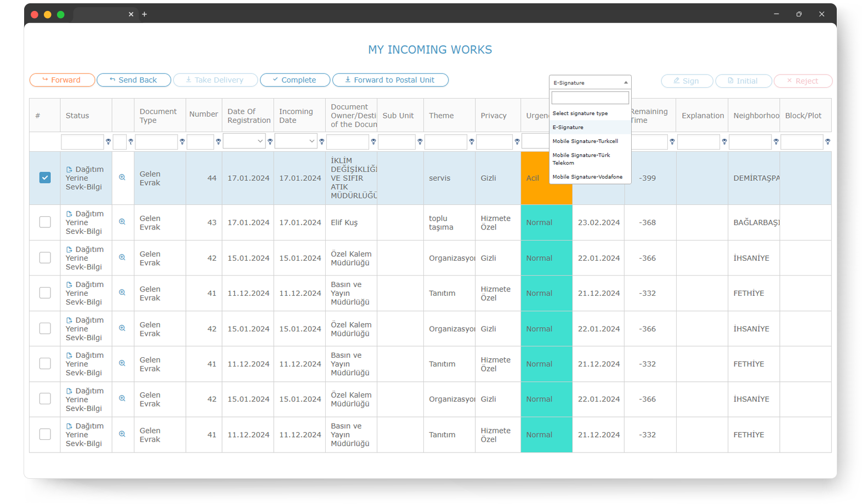Click filter icon beside Theme filter field
Image resolution: width=862 pixels, height=504 pixels.
pos(472,142)
